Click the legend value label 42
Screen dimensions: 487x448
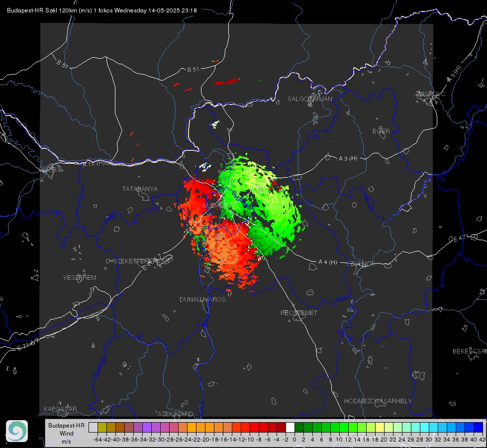[x=482, y=440]
